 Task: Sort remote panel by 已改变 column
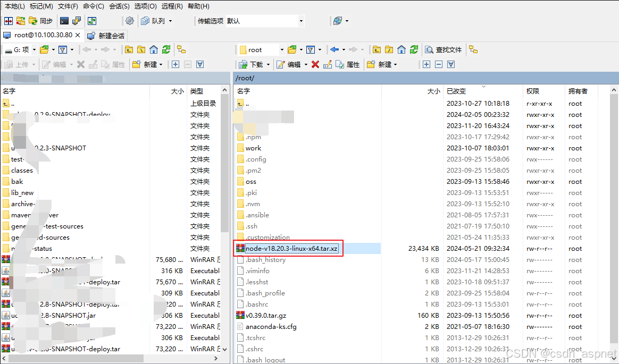(483, 91)
